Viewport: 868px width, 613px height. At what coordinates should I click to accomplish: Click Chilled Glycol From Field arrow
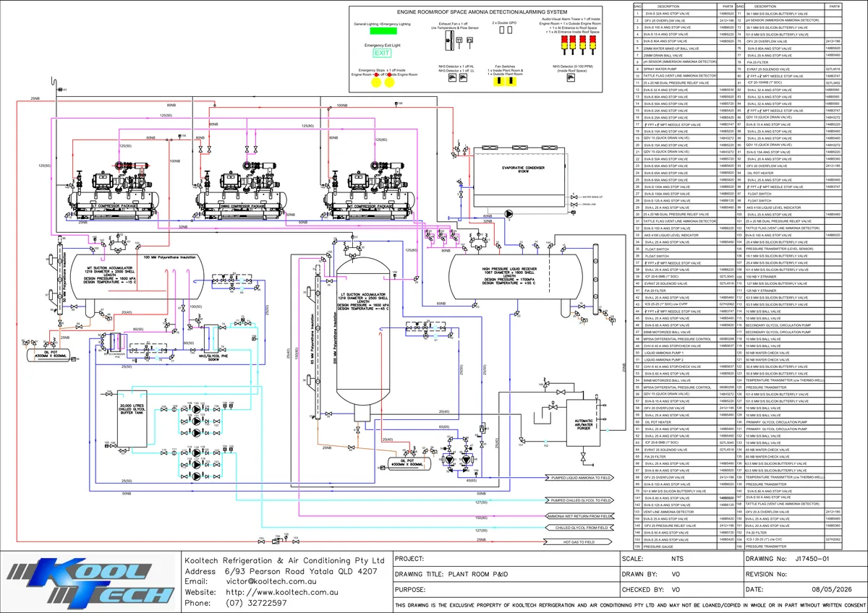click(579, 528)
